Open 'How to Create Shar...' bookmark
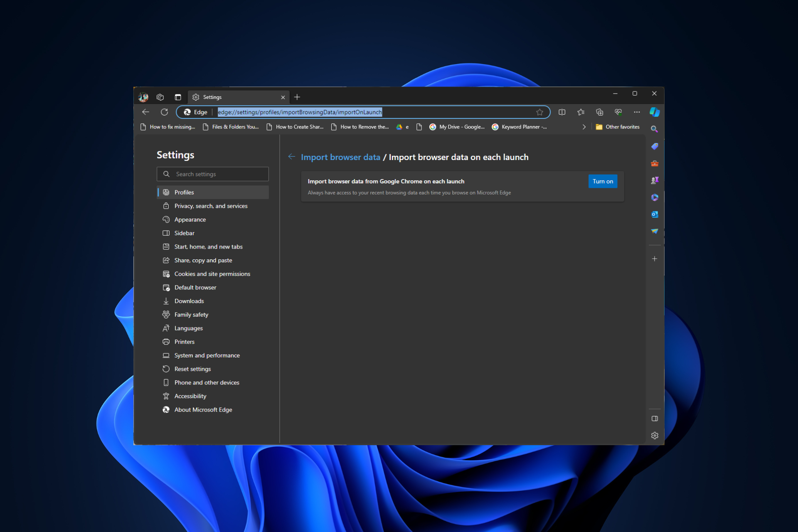This screenshot has width=798, height=532. (x=295, y=127)
